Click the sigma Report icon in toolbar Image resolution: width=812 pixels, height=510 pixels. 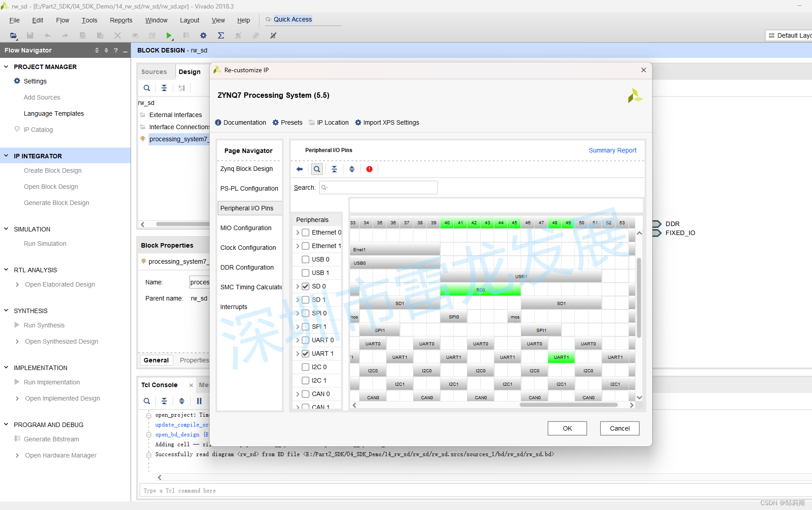tap(221, 35)
